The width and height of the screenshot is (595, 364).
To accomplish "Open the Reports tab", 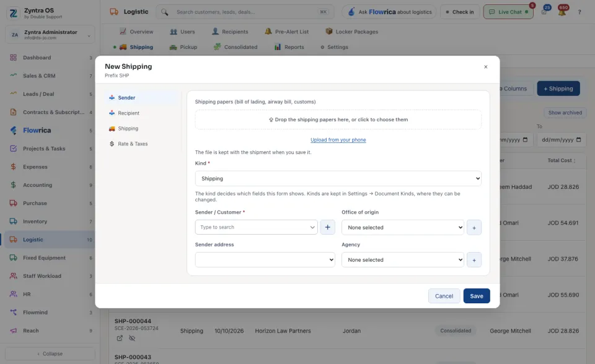I will [289, 47].
